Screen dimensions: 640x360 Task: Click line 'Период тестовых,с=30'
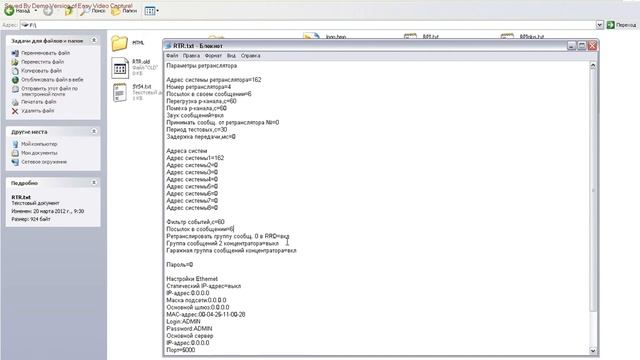coord(197,130)
